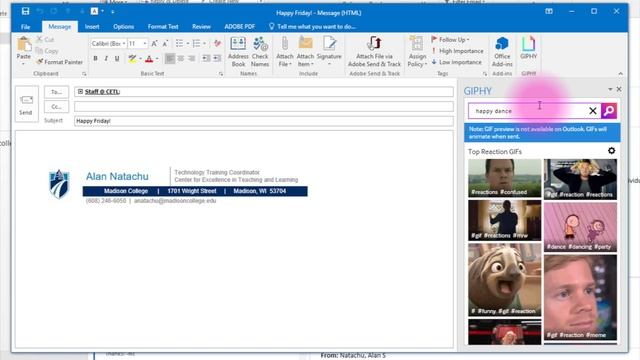Apply a bulleted list
640x360 pixels.
click(179, 43)
